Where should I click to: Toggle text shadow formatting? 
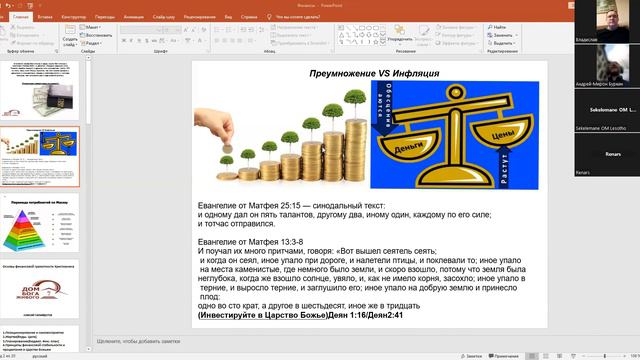tap(147, 40)
